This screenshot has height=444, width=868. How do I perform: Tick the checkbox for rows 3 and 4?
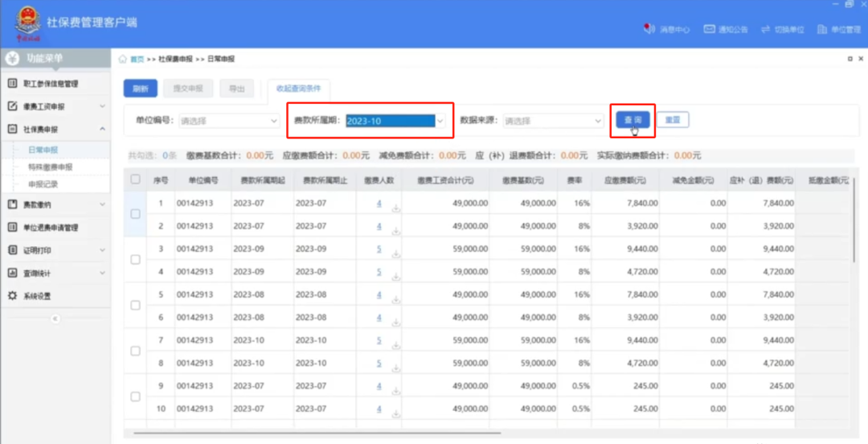(135, 260)
